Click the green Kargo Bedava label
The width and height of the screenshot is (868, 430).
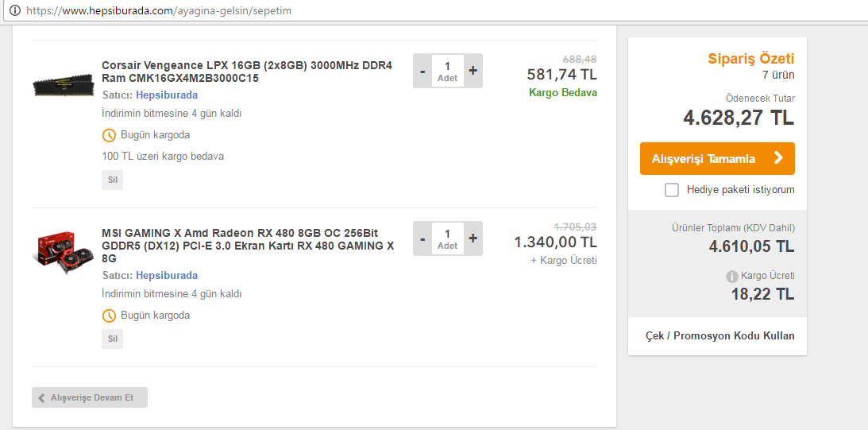(x=563, y=92)
